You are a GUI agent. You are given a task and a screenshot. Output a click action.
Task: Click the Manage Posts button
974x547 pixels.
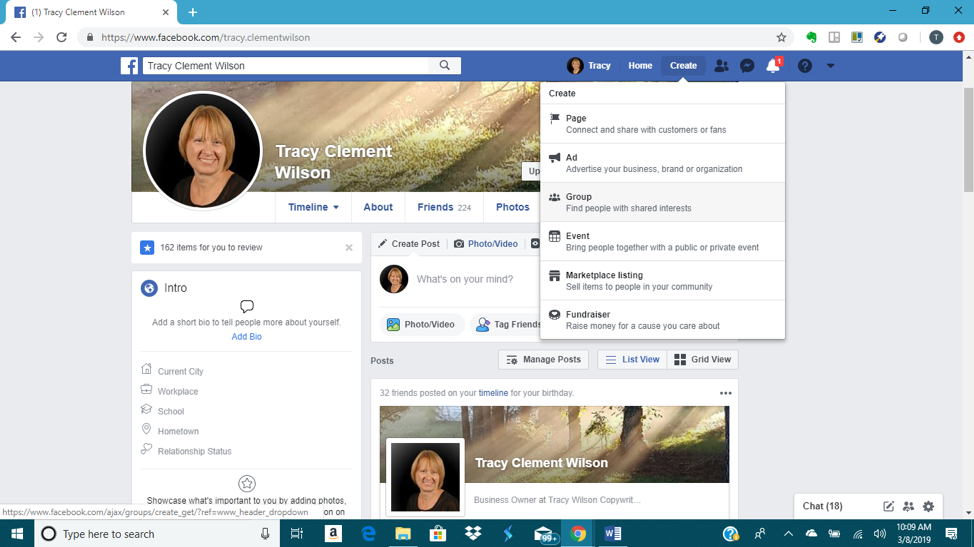click(x=543, y=359)
